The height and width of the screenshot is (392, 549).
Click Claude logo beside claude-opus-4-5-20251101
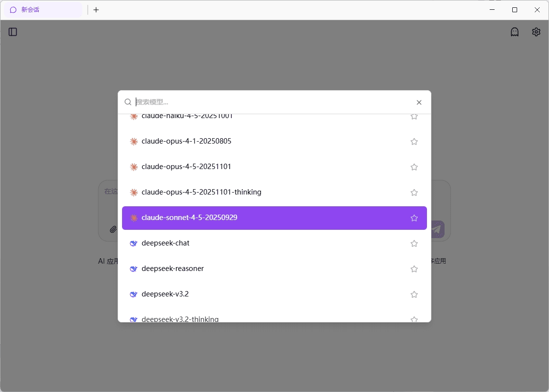(x=133, y=167)
